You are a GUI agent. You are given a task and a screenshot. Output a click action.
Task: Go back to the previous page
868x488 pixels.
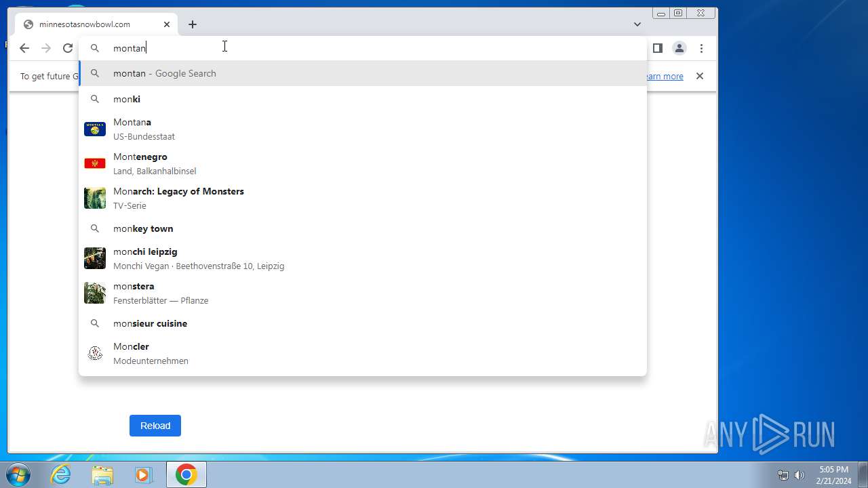tap(24, 48)
